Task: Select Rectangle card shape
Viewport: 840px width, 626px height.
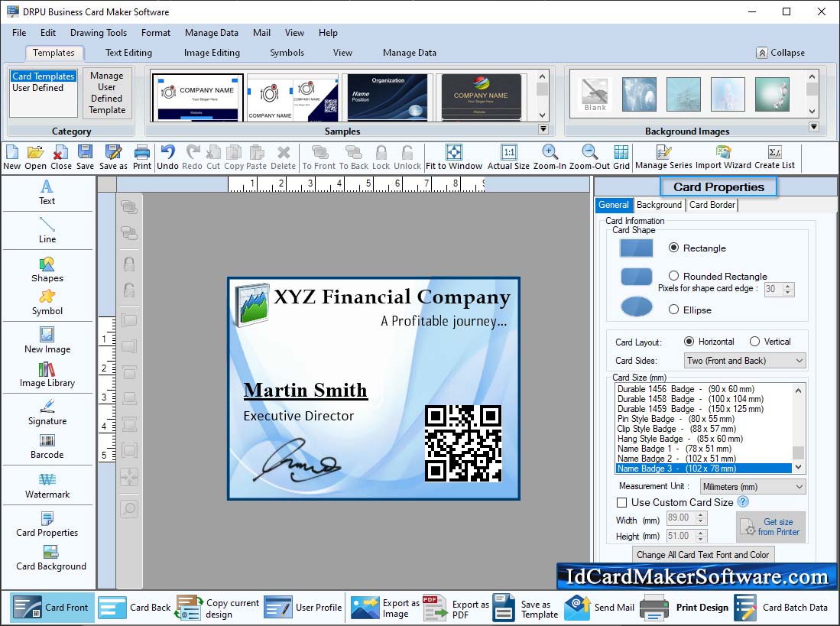Action: tap(673, 248)
